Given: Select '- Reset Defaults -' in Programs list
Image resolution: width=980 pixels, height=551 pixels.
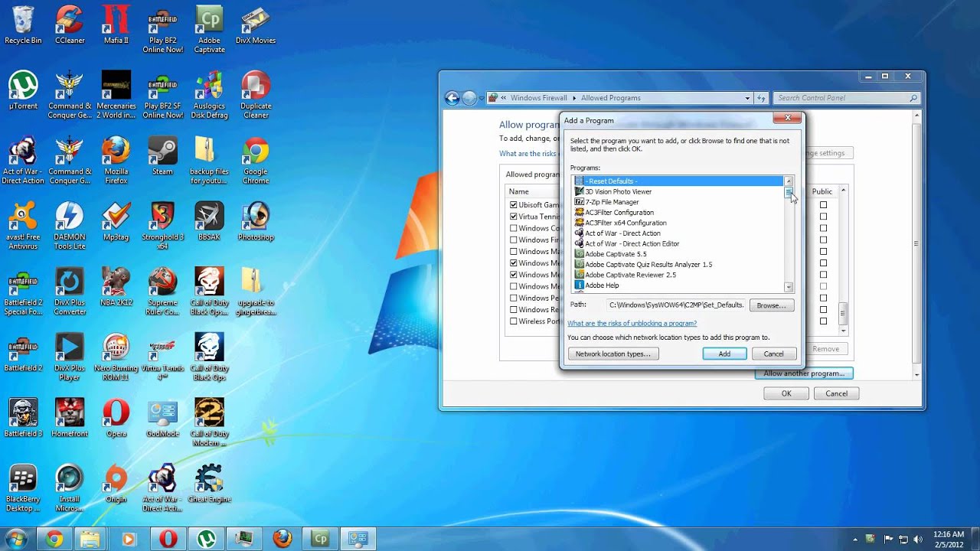Looking at the screenshot, I should click(678, 181).
